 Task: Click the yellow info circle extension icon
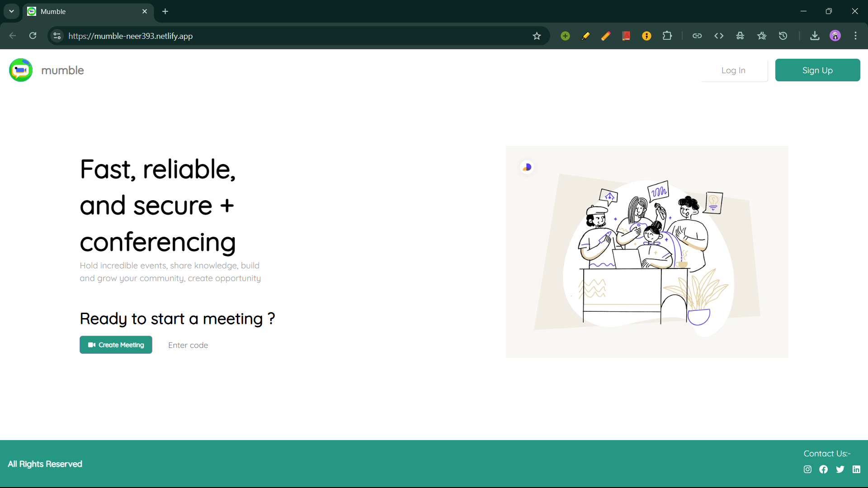(x=646, y=36)
